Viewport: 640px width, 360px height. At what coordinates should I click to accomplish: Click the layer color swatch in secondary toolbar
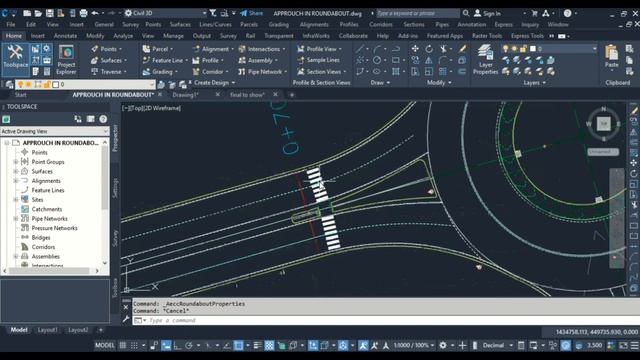(x=56, y=84)
